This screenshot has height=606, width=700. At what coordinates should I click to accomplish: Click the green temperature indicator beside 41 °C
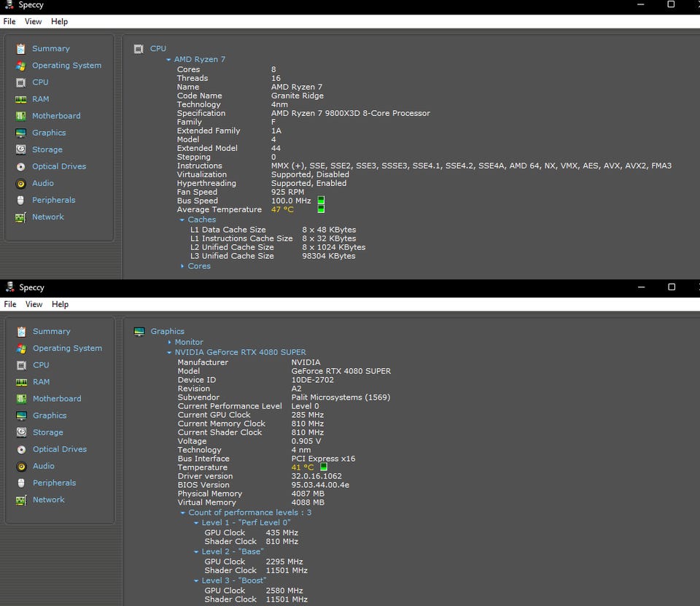[324, 467]
